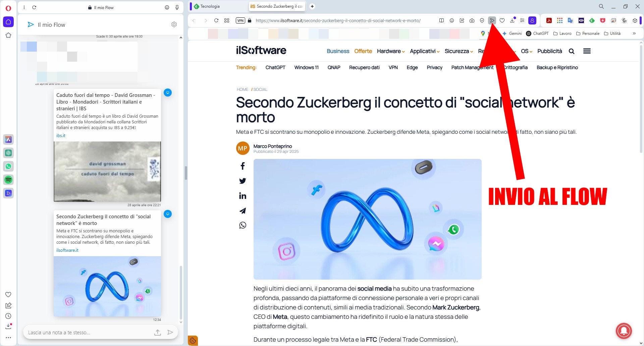
Task: Open the sidebar three-dot more options
Action: point(8,338)
